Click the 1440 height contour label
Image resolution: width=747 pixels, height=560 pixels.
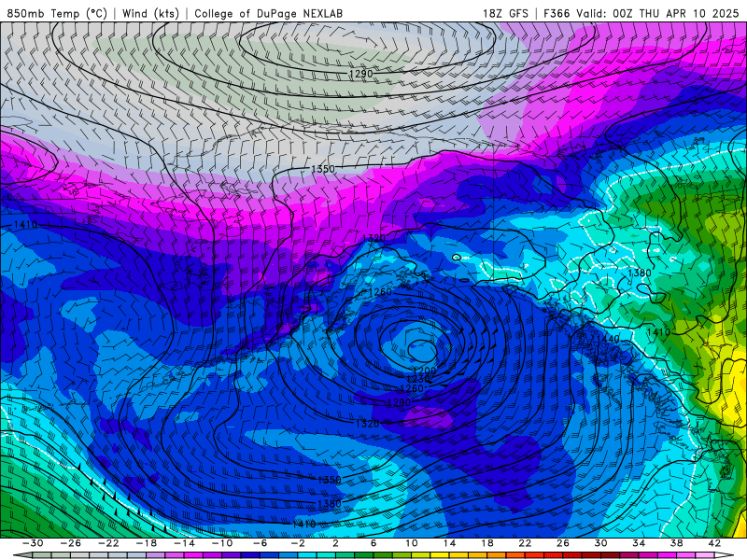pyautogui.click(x=609, y=339)
